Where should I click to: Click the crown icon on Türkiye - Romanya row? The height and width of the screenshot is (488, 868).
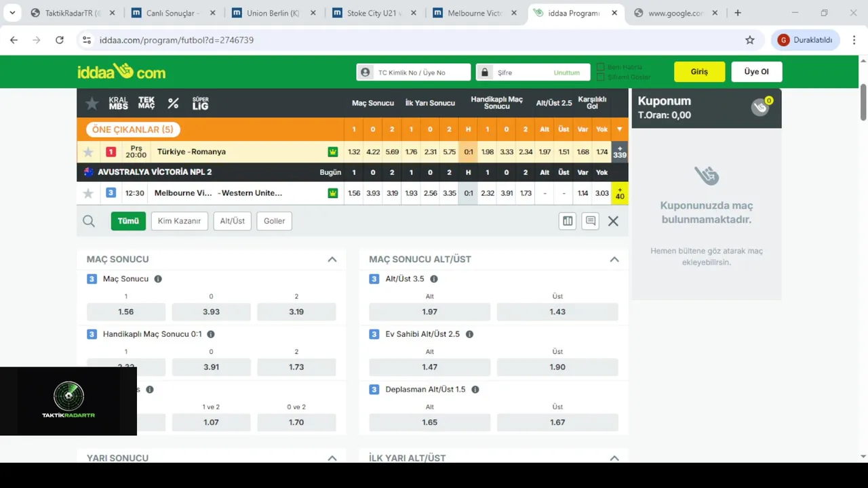333,152
